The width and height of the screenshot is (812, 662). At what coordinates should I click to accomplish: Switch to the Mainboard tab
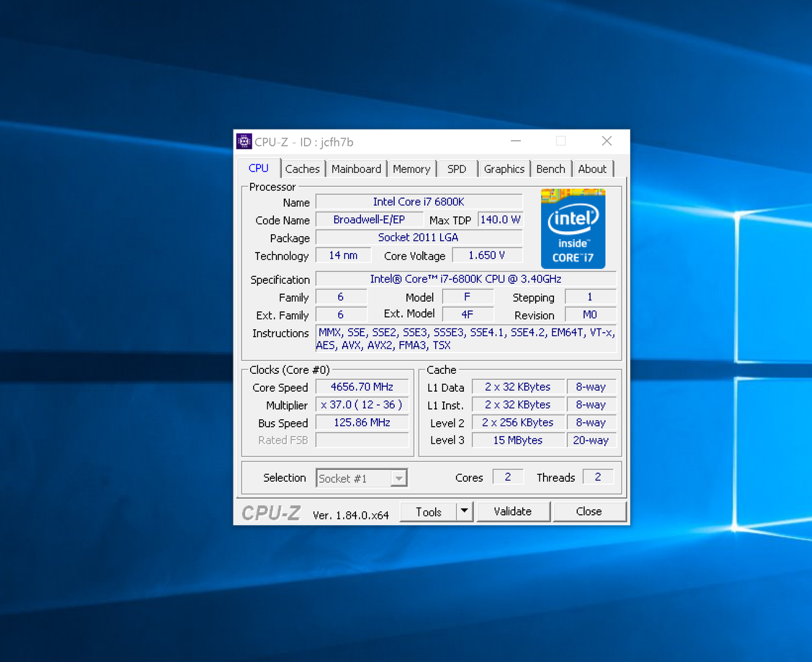356,169
